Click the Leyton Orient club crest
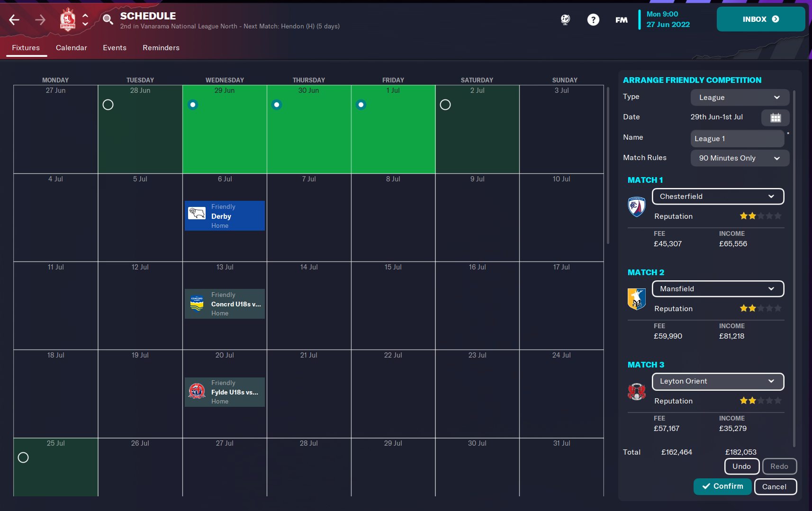The width and height of the screenshot is (812, 511). coord(637,391)
